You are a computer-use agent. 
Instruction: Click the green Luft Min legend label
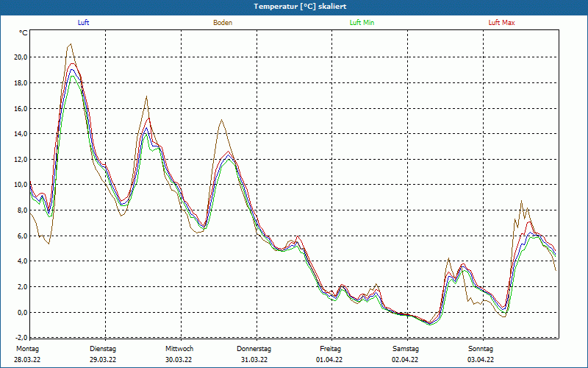[x=362, y=23]
